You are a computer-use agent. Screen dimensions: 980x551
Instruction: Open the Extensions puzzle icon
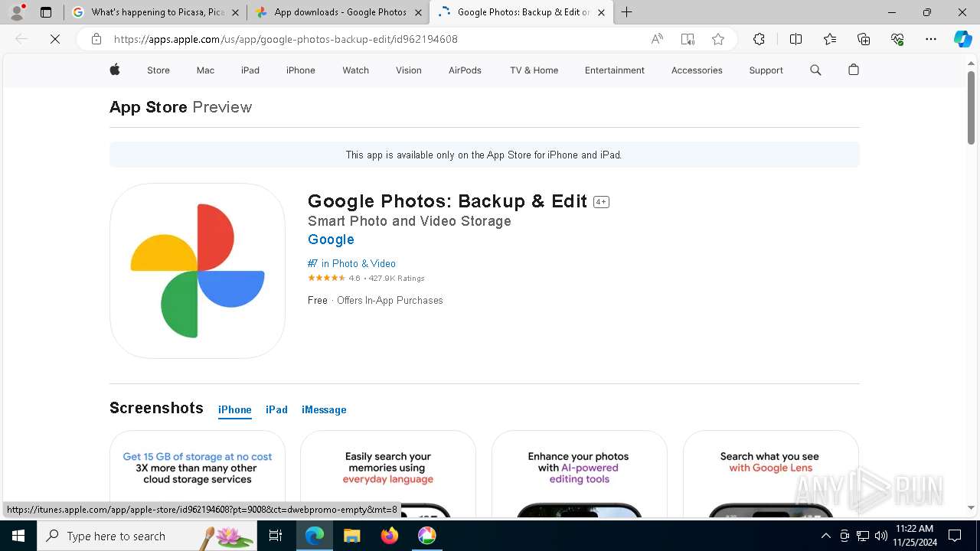(759, 39)
